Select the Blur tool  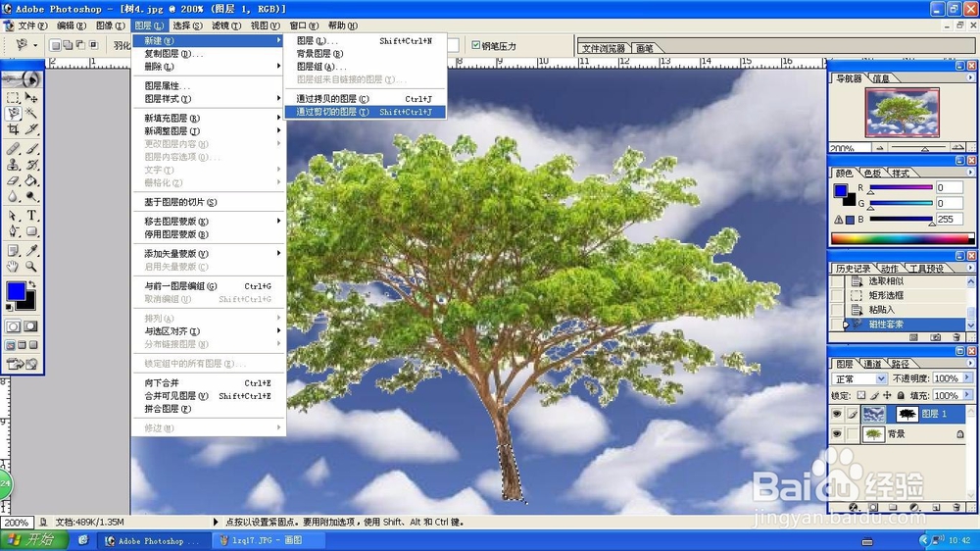[x=13, y=196]
